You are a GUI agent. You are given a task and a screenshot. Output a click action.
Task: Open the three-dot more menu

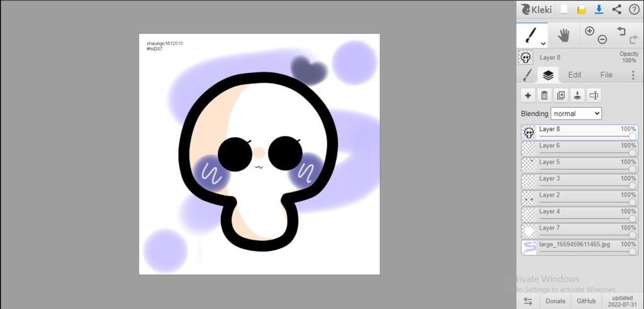[x=633, y=75]
